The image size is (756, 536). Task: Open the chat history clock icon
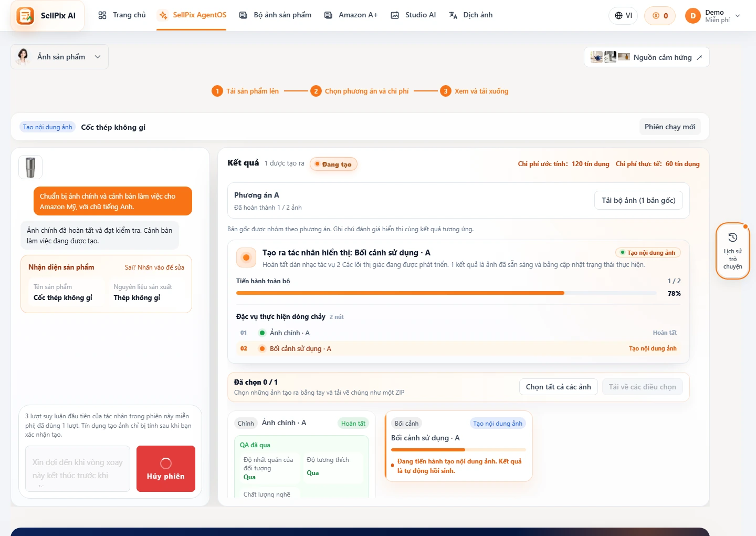[733, 238]
